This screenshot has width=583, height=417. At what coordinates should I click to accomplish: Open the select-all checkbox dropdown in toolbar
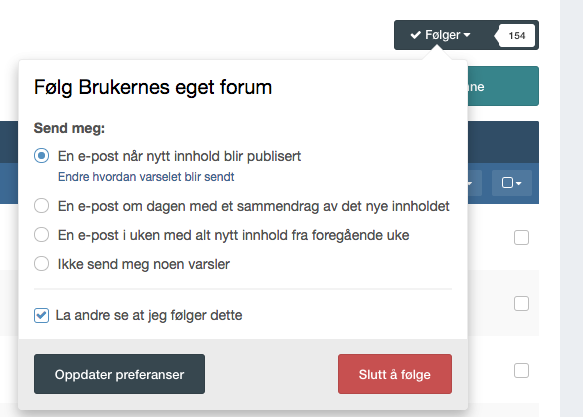tap(512, 183)
